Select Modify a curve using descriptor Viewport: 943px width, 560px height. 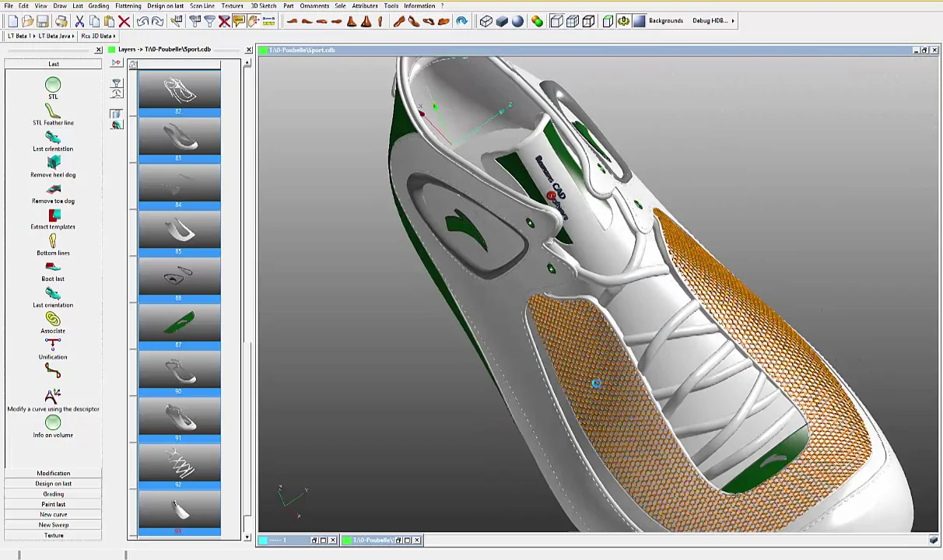coord(53,401)
